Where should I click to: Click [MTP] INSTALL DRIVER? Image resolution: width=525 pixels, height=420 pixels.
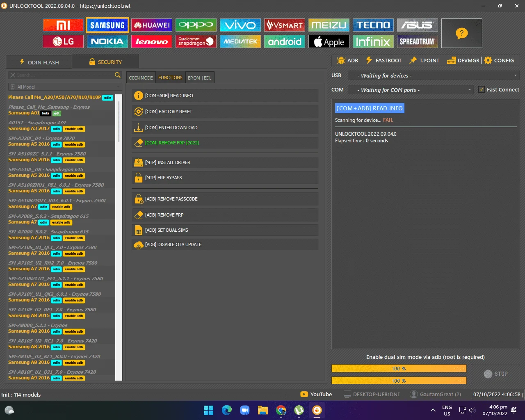[x=225, y=162]
